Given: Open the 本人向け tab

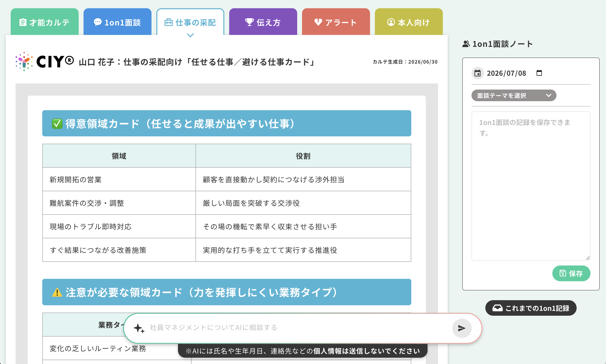Looking at the screenshot, I should pos(409,22).
